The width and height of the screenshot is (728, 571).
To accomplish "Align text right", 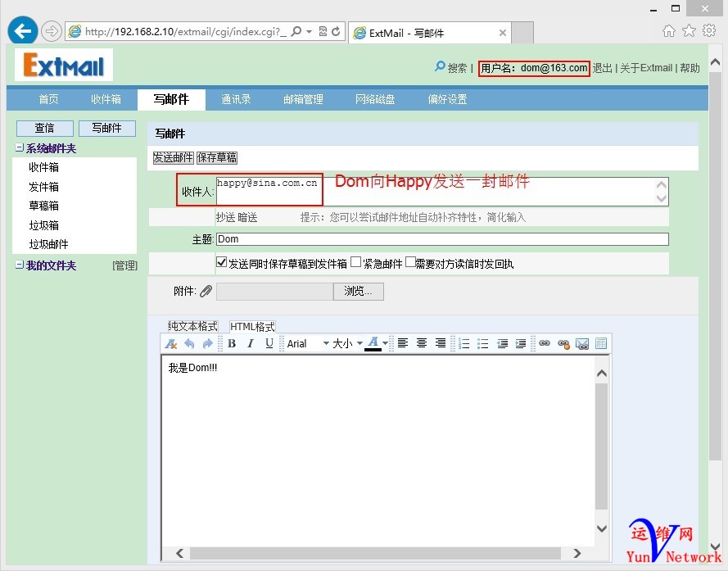I will tap(440, 343).
